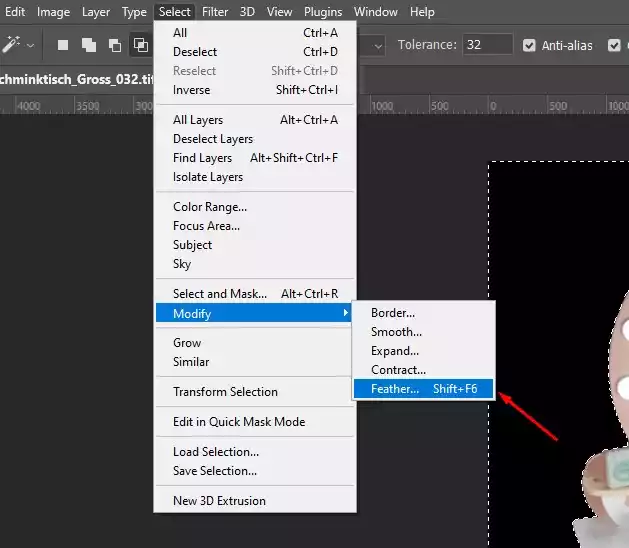The image size is (629, 548).
Task: Click Color Range in the Select menu
Action: (x=210, y=207)
